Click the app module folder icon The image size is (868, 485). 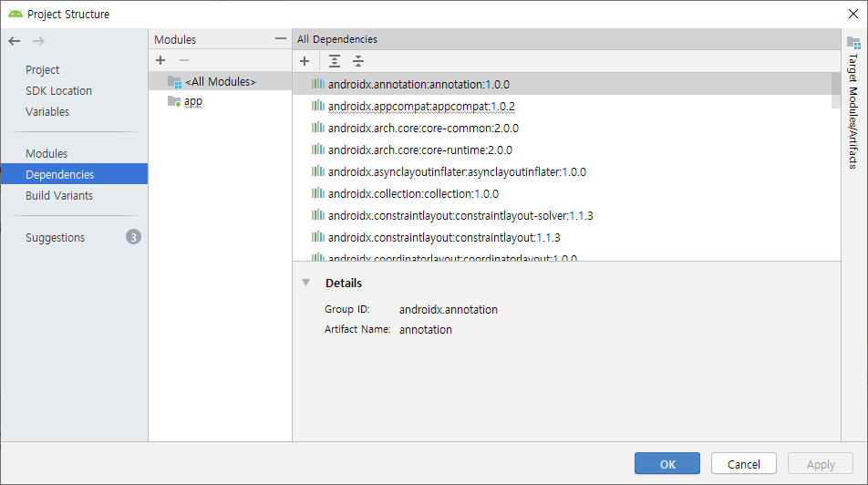pos(174,101)
